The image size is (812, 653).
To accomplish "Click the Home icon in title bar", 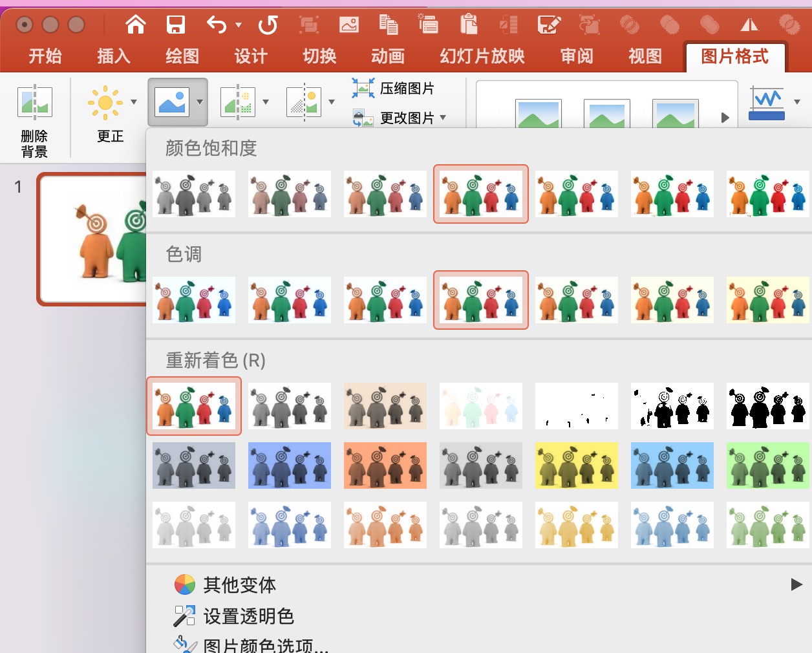I will (x=136, y=25).
